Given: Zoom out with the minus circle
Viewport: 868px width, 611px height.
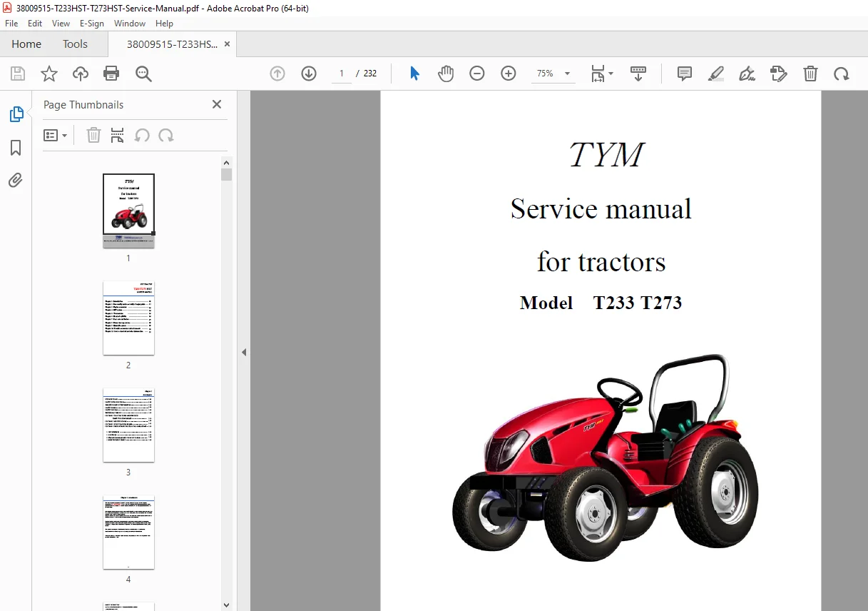Looking at the screenshot, I should coord(477,74).
